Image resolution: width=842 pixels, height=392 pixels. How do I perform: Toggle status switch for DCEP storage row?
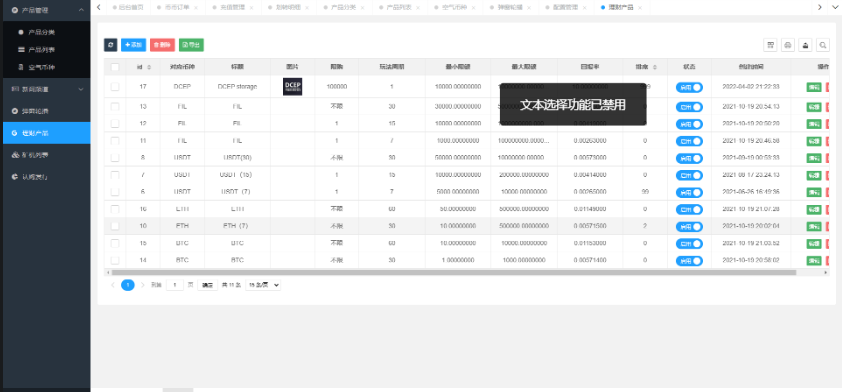click(689, 88)
